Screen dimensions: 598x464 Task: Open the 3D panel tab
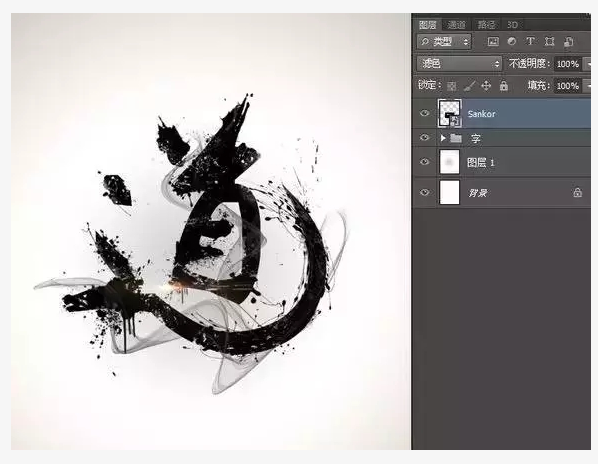[x=512, y=25]
